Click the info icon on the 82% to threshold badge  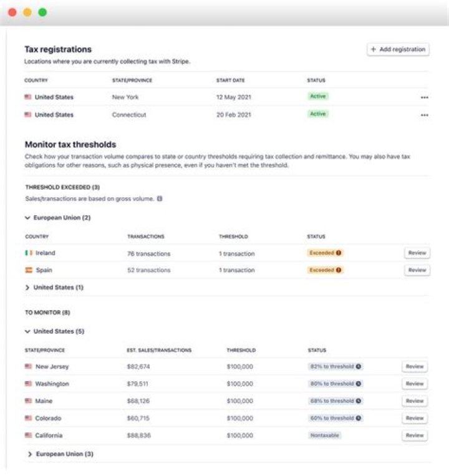tap(359, 366)
